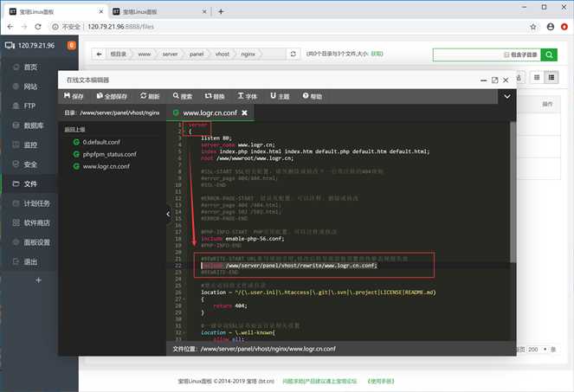Image resolution: width=574 pixels, height=392 pixels.
Task: Reload the page in the browser
Action: point(38,27)
